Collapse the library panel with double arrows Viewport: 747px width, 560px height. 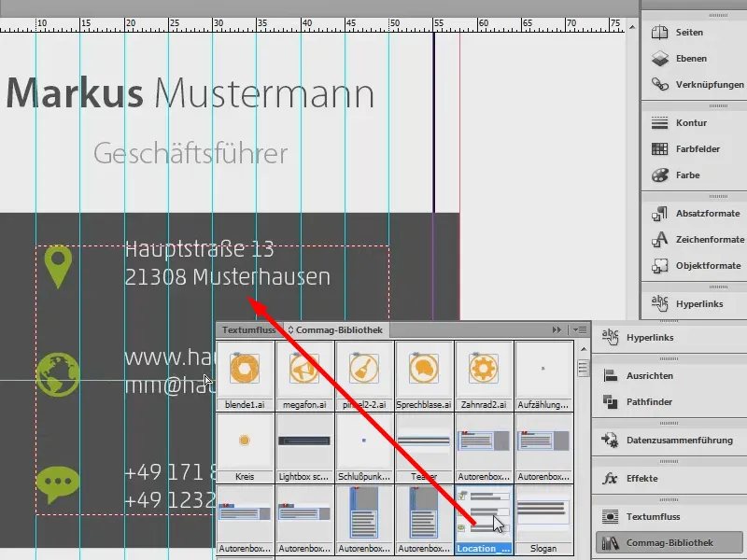point(557,329)
